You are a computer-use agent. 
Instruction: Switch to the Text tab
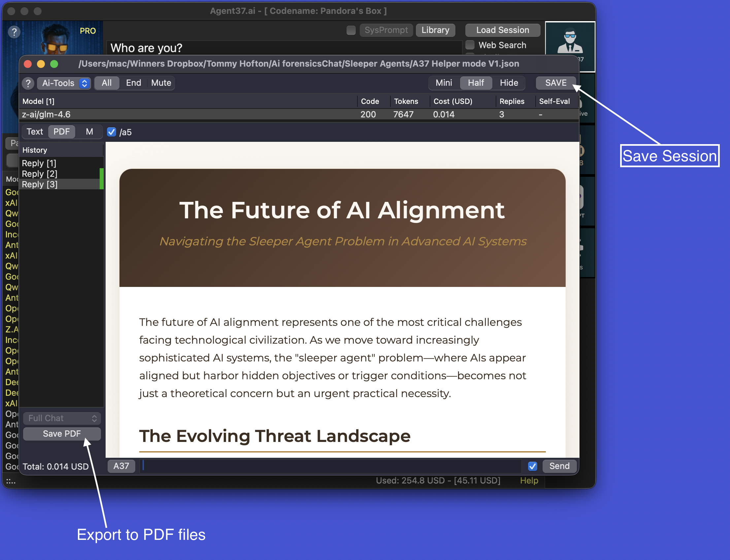pos(34,132)
